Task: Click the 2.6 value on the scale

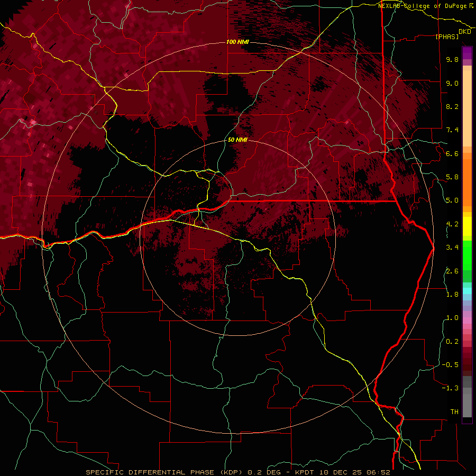Action: pos(452,271)
